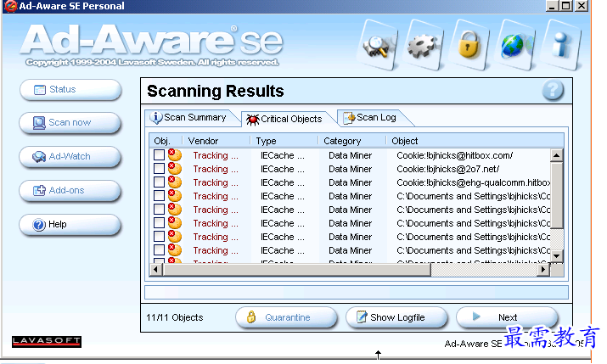The image size is (607, 364).
Task: Check the box for ehg-qualcomm cookie row
Action: 159,182
